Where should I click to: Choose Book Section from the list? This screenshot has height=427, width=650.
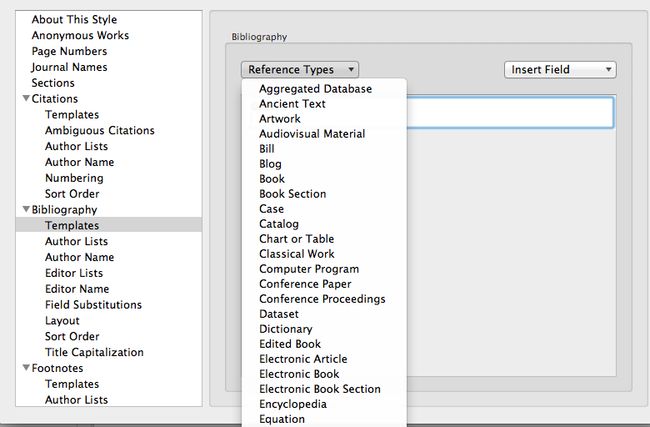[x=293, y=194]
